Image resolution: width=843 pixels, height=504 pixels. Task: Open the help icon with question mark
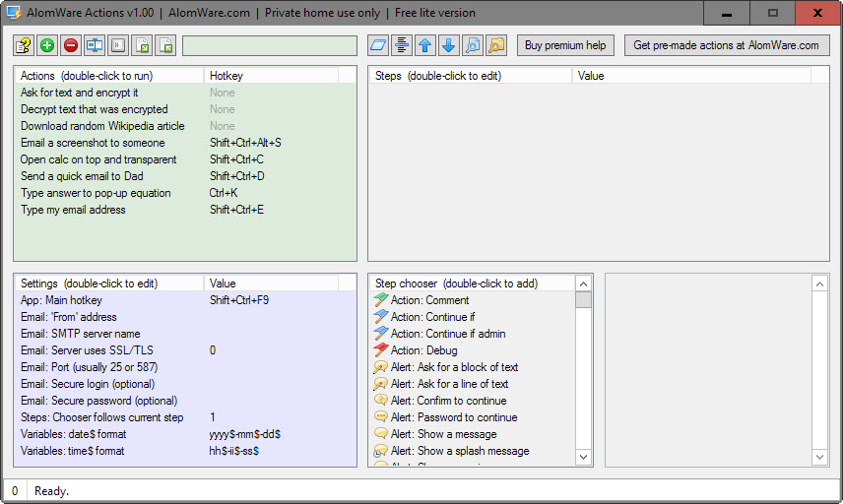24,45
